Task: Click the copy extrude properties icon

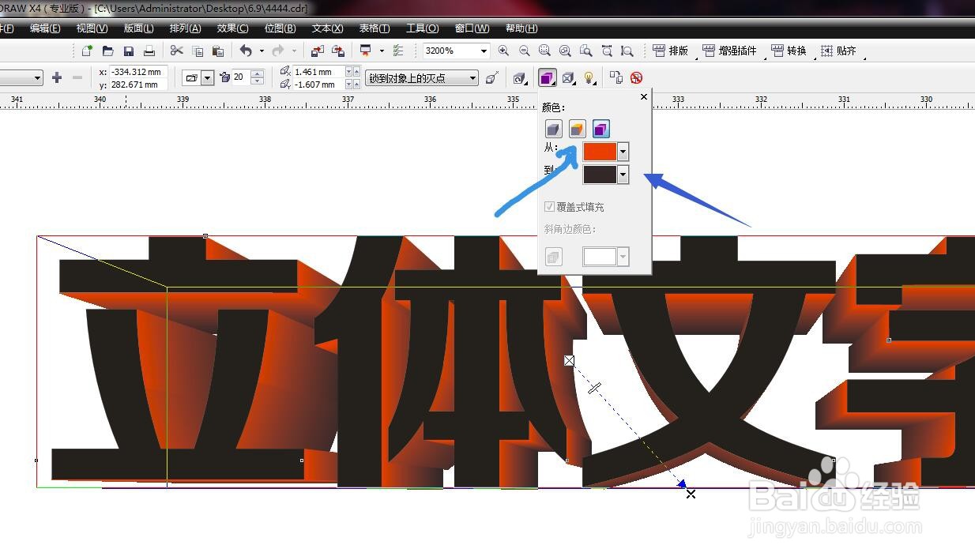Action: [616, 77]
